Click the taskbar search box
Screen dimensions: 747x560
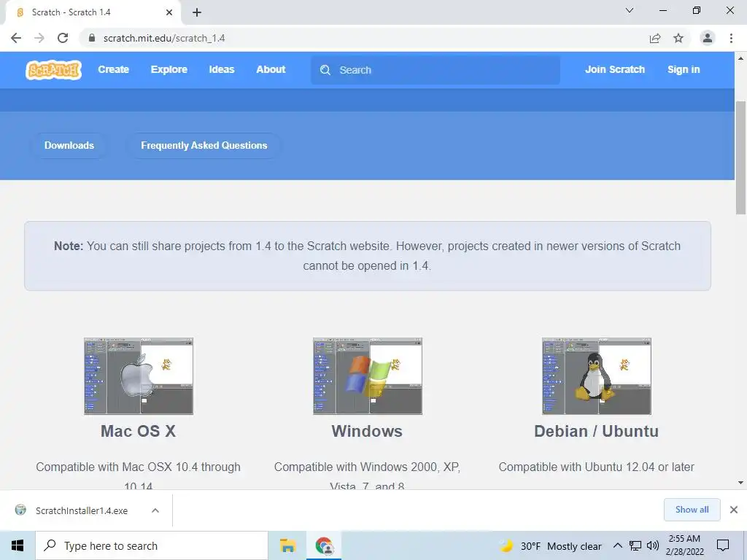152,545
